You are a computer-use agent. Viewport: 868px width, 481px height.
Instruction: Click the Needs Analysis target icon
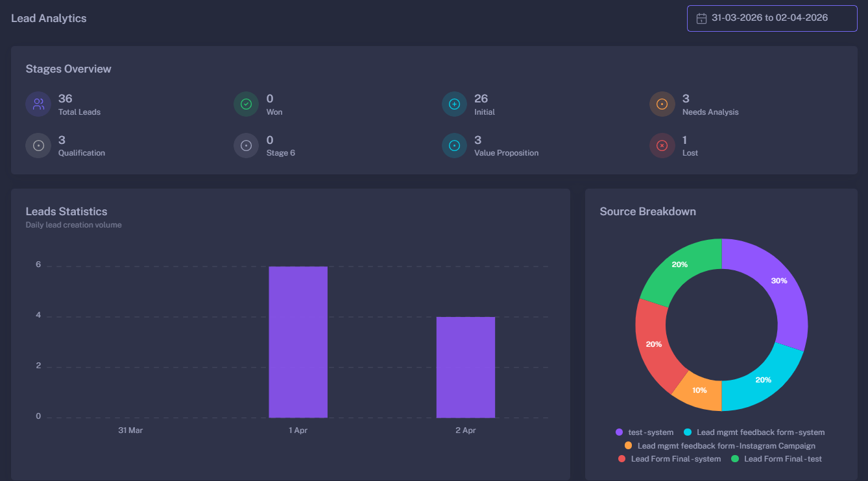pyautogui.click(x=662, y=104)
